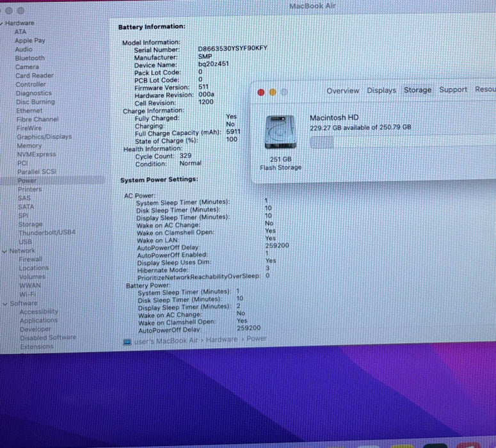This screenshot has width=496, height=448.
Task: Click the Macintosh HD volume name
Action: pyautogui.click(x=334, y=118)
